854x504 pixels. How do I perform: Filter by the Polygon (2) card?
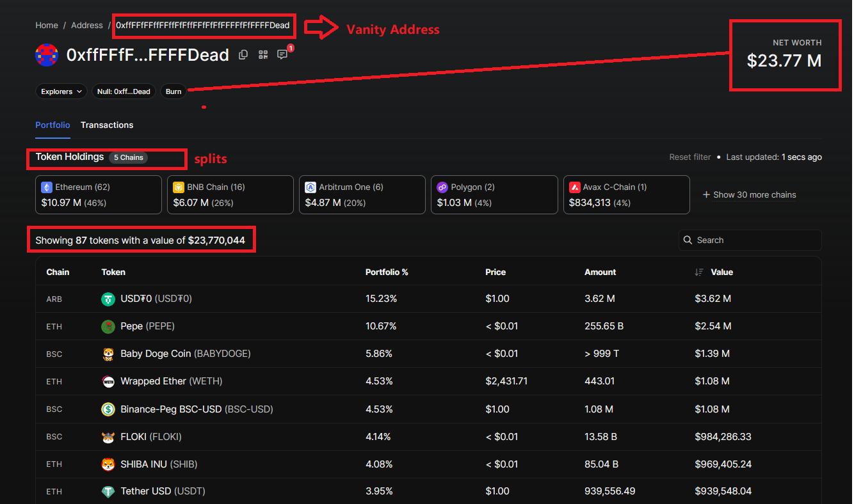point(494,194)
